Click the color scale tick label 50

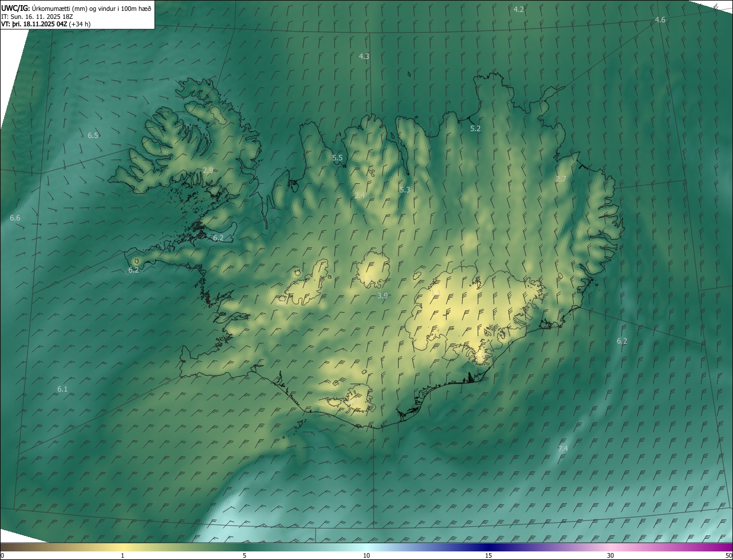click(728, 556)
